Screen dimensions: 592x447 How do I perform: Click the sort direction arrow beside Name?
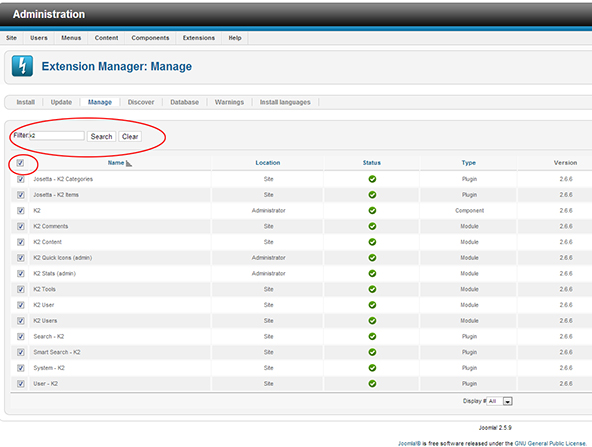point(129,163)
